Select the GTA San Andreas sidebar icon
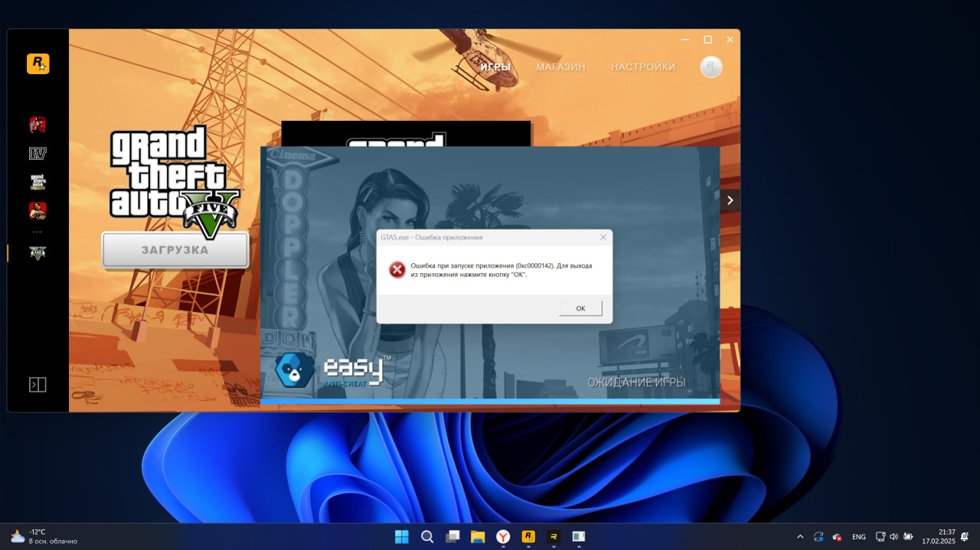Viewport: 980px width, 550px height. [x=38, y=182]
